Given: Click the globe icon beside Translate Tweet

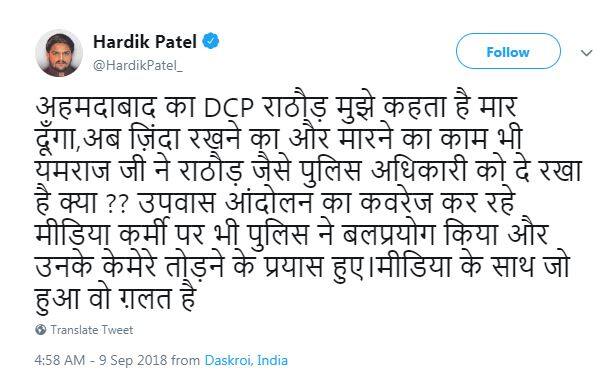Looking at the screenshot, I should (x=41, y=330).
